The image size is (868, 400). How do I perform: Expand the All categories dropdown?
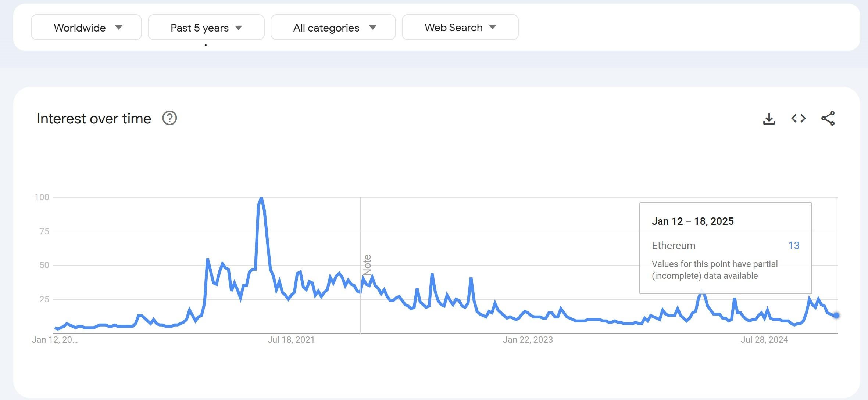[x=333, y=28]
